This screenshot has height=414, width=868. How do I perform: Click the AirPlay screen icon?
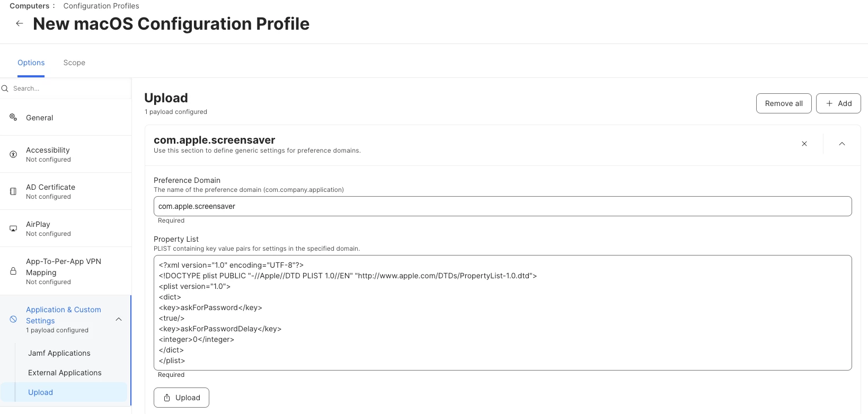click(13, 228)
